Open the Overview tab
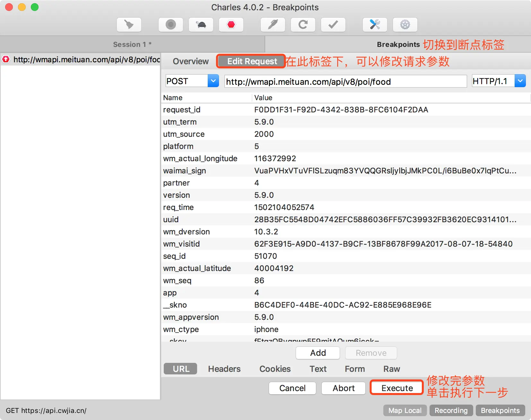The height and width of the screenshot is (420, 531). (191, 61)
